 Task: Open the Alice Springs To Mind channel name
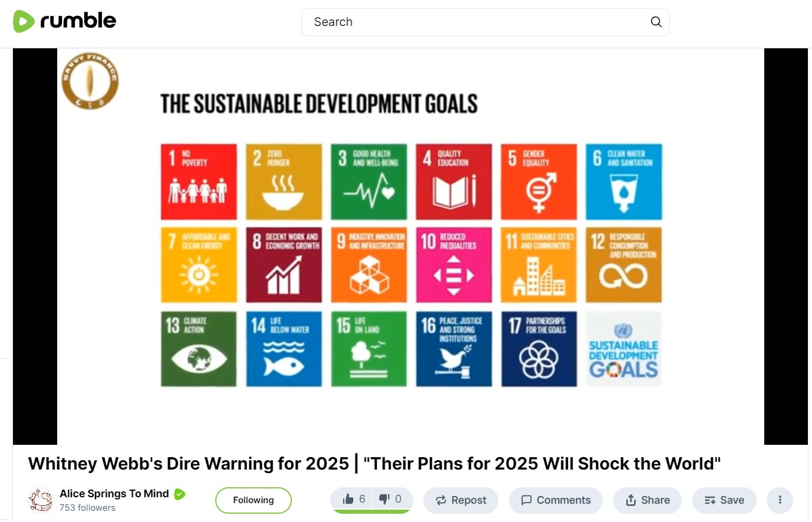[114, 494]
